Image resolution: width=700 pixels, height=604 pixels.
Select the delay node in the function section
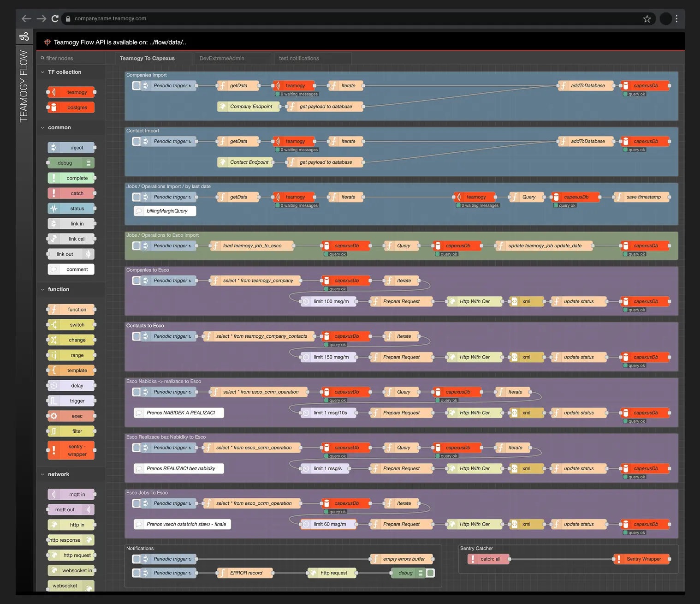(71, 385)
